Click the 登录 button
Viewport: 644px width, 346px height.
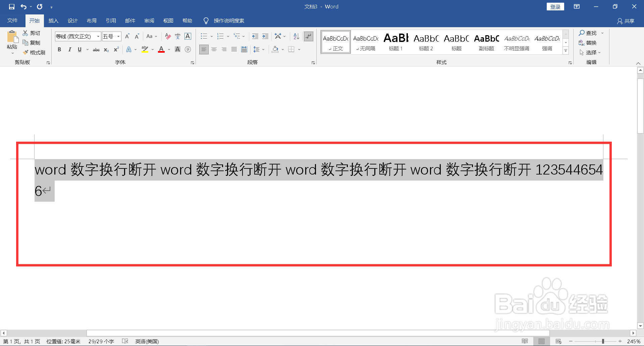555,6
